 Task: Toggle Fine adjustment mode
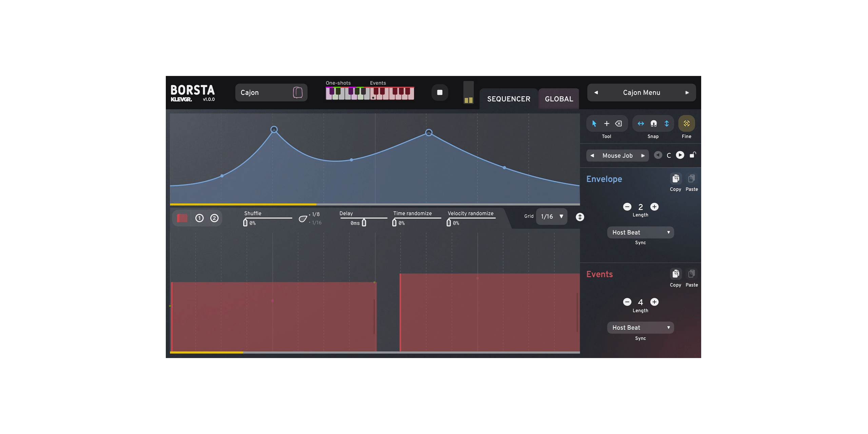click(x=686, y=124)
